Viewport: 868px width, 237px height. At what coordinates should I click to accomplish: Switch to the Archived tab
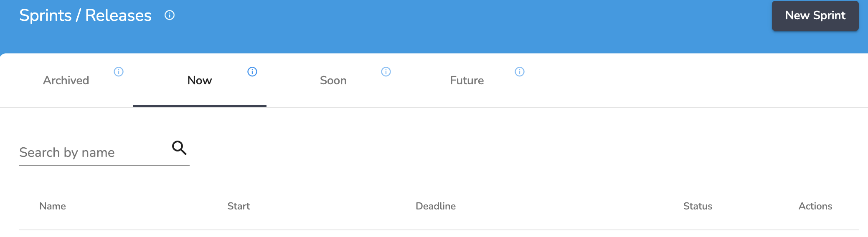[x=66, y=80]
